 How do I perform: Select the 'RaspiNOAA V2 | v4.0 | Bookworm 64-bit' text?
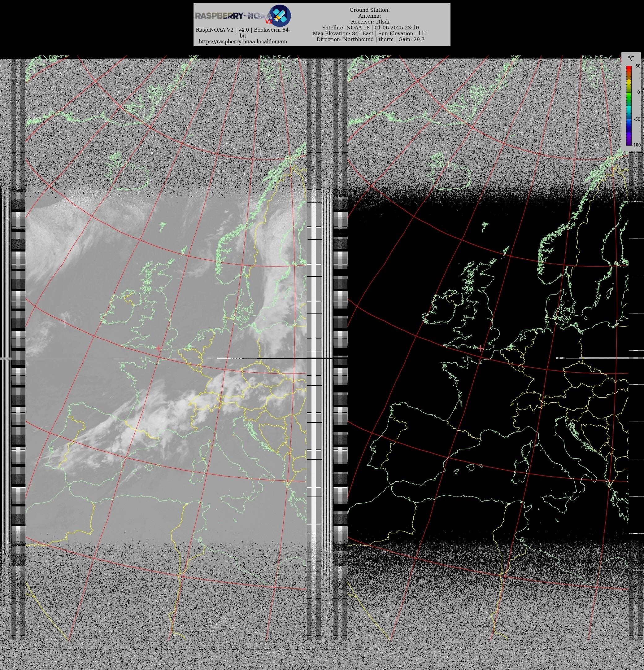243,33
